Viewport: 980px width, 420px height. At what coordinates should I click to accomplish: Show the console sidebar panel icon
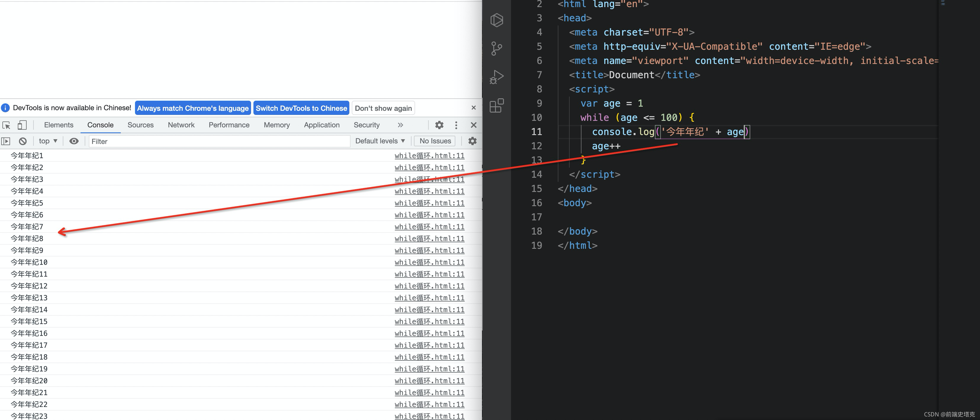click(x=6, y=141)
